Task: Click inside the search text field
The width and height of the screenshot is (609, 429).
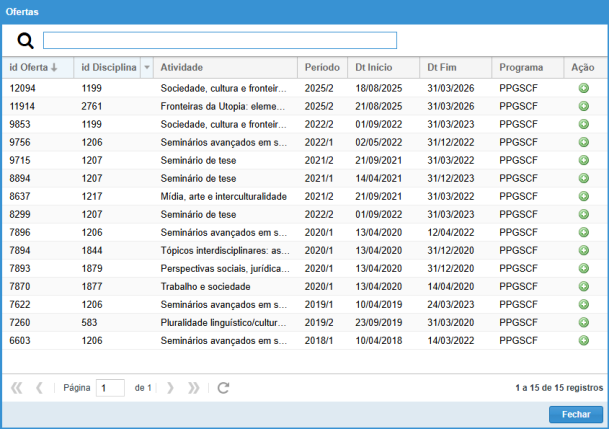Action: (220, 40)
